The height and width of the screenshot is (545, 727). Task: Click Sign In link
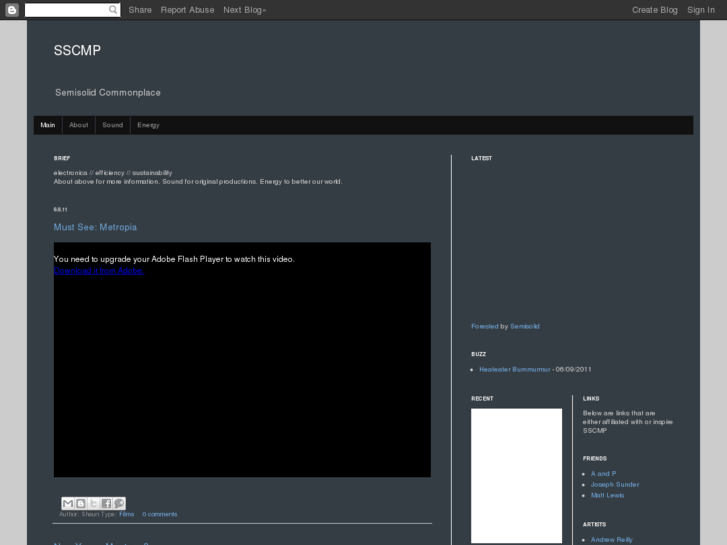(701, 10)
